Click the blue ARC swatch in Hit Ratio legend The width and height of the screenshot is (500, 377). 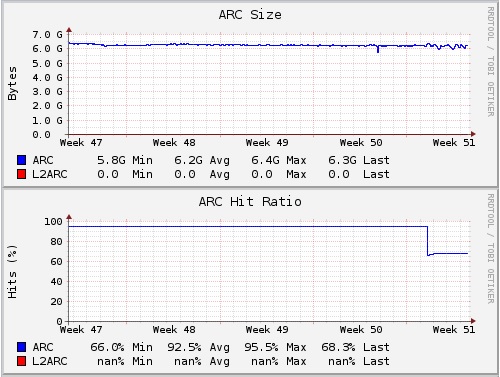point(22,347)
